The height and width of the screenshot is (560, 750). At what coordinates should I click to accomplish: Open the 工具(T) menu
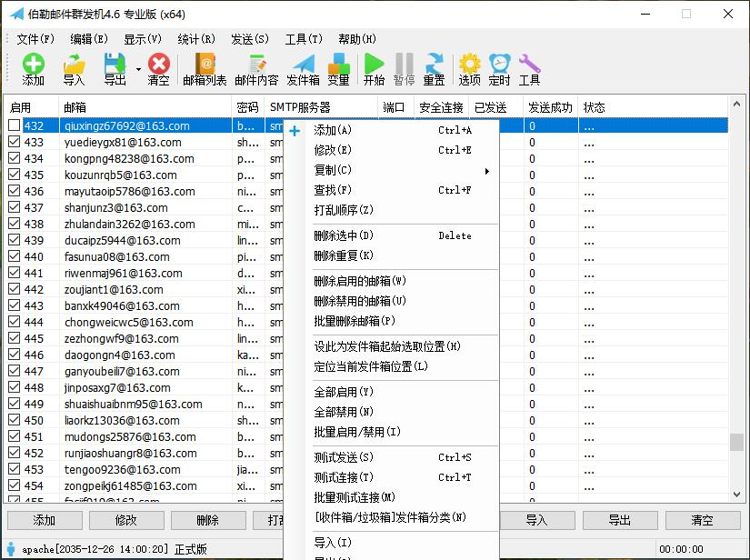(304, 39)
